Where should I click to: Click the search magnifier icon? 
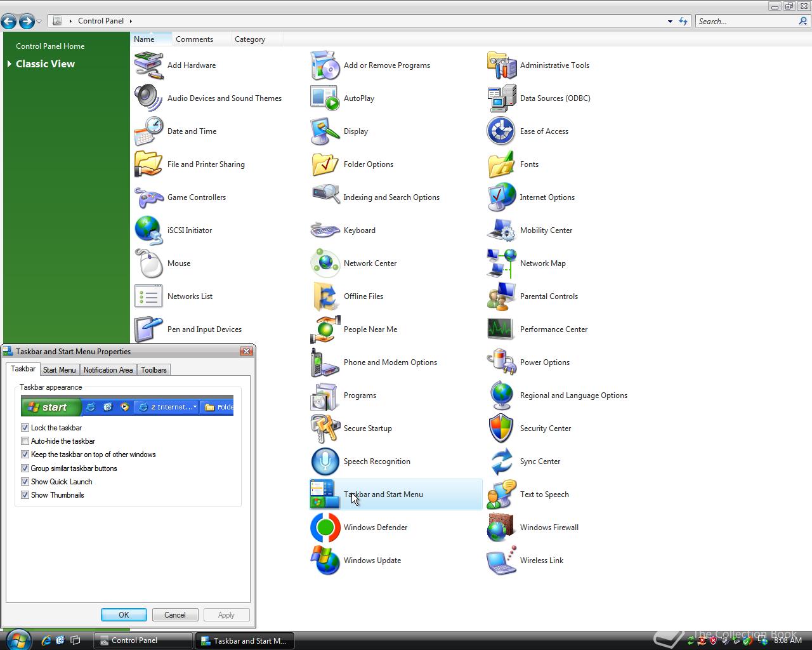tap(803, 21)
